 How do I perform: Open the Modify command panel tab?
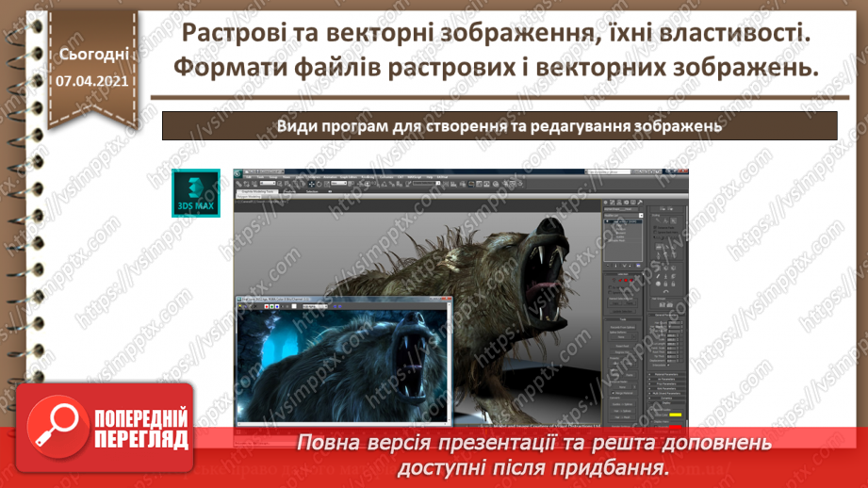coord(612,202)
